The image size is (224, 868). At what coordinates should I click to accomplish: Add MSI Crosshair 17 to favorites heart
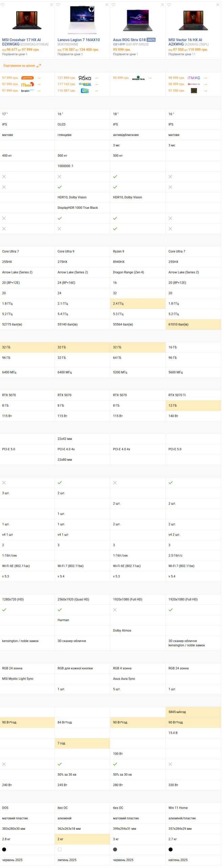tap(3, 5)
